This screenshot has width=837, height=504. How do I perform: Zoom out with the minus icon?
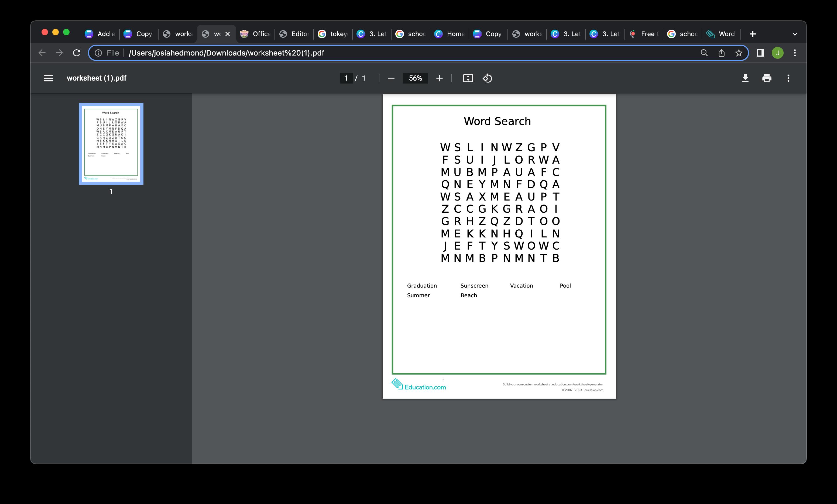click(391, 78)
